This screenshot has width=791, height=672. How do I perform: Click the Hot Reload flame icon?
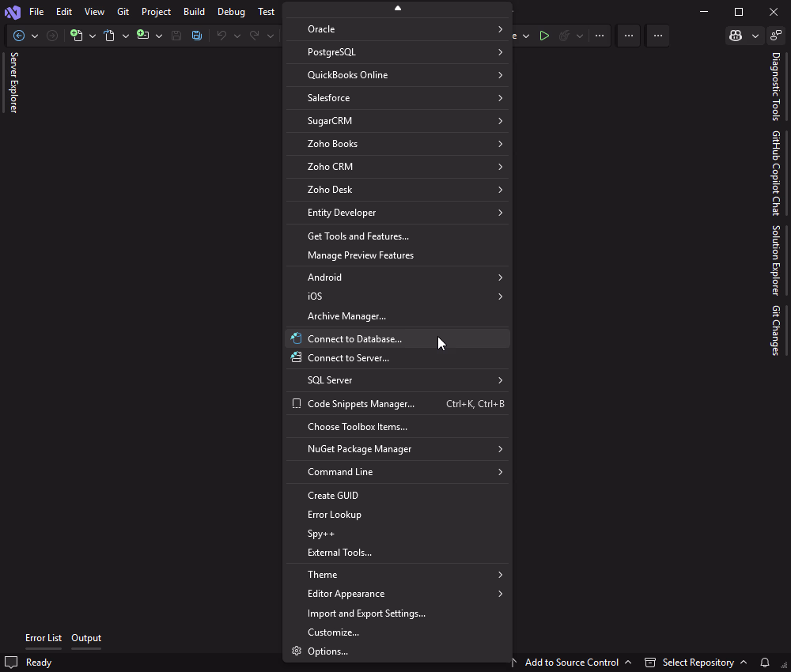pos(563,35)
